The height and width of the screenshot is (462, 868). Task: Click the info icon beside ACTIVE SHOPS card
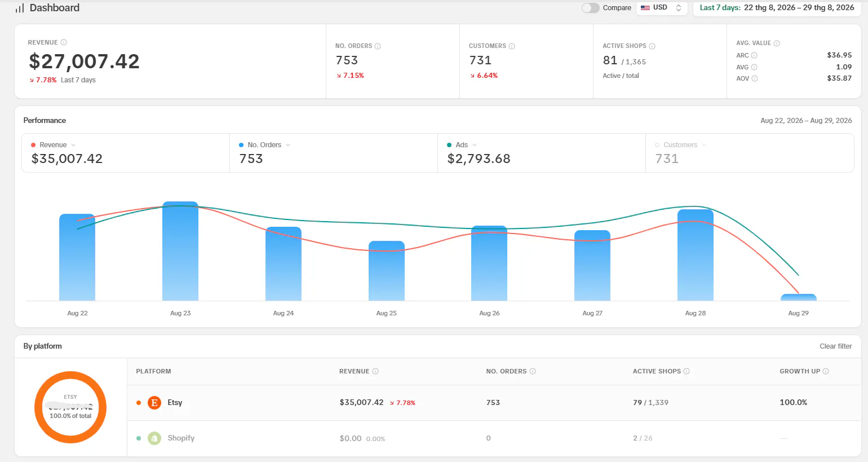pos(652,46)
